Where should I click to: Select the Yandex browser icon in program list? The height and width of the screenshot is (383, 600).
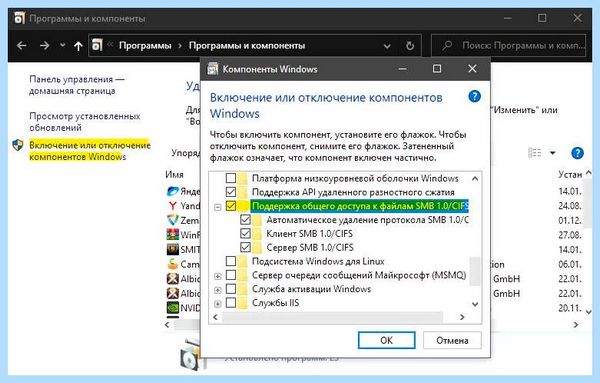pos(173,191)
